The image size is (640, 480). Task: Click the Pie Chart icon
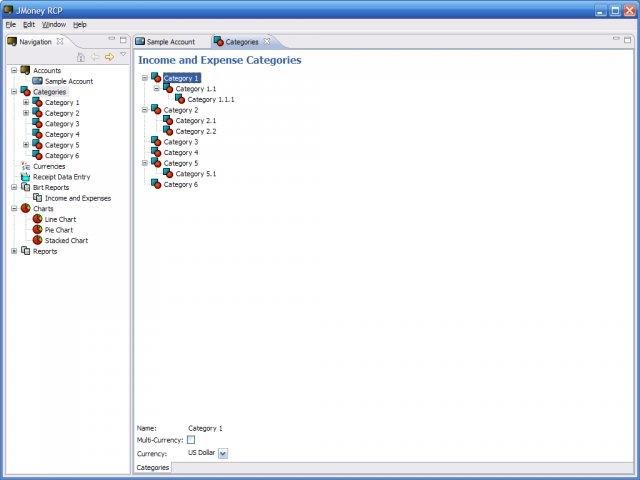(38, 229)
